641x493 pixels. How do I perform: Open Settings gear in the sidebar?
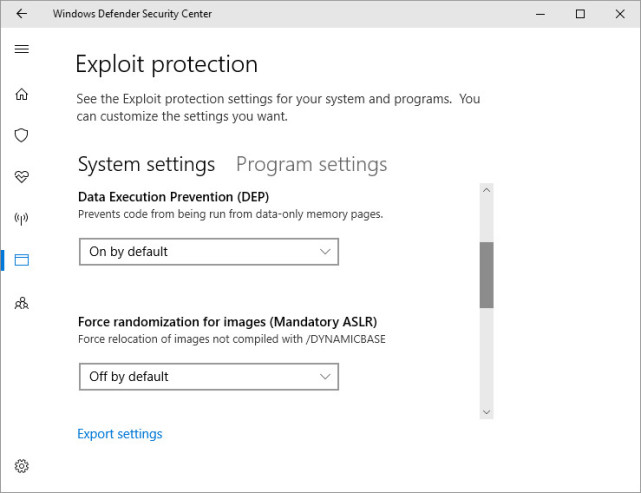coord(22,466)
